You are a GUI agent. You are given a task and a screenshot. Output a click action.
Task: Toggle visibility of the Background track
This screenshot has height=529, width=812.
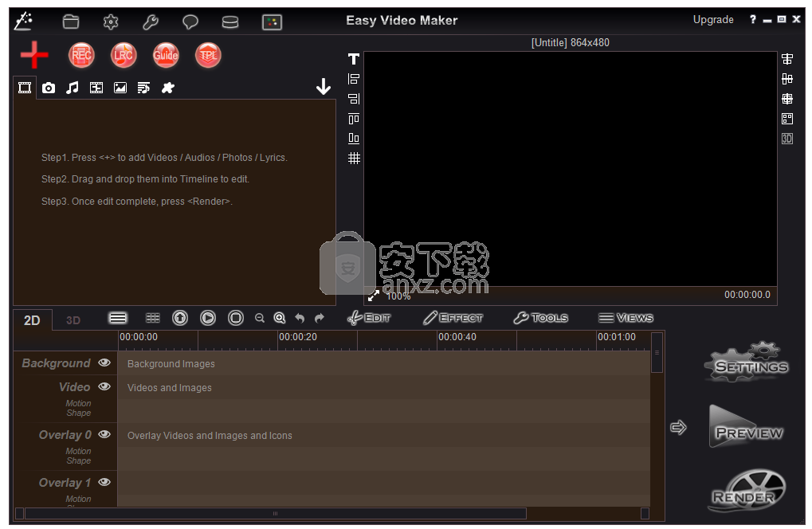click(x=104, y=362)
